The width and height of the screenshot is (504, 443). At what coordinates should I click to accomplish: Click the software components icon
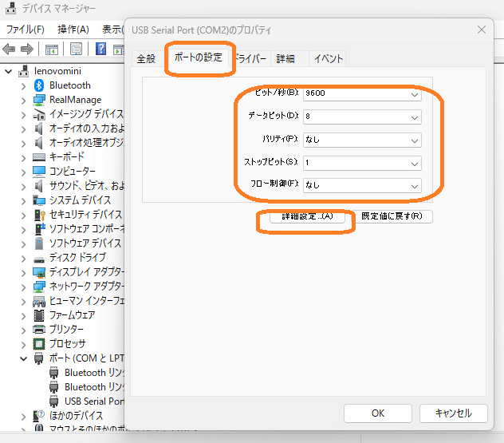click(40, 229)
